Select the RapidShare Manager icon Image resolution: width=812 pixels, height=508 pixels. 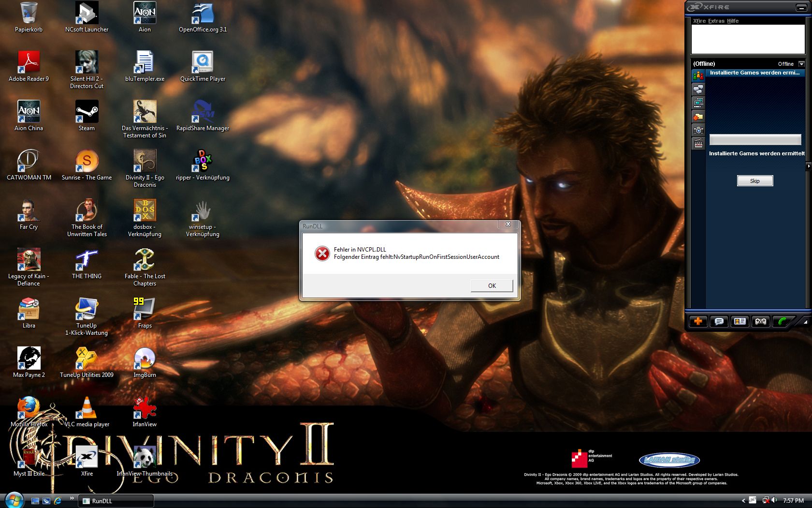(x=203, y=116)
